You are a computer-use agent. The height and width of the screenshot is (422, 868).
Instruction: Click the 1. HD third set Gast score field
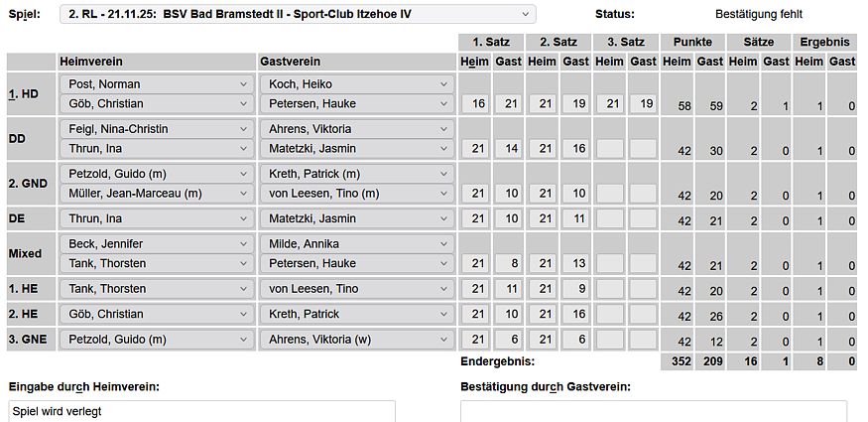pyautogui.click(x=643, y=104)
